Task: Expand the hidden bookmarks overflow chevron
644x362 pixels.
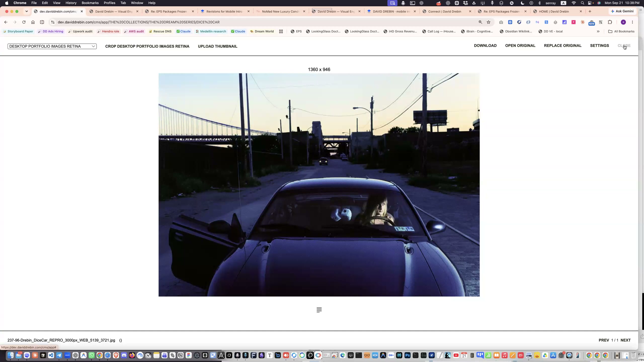Action: pos(598,31)
